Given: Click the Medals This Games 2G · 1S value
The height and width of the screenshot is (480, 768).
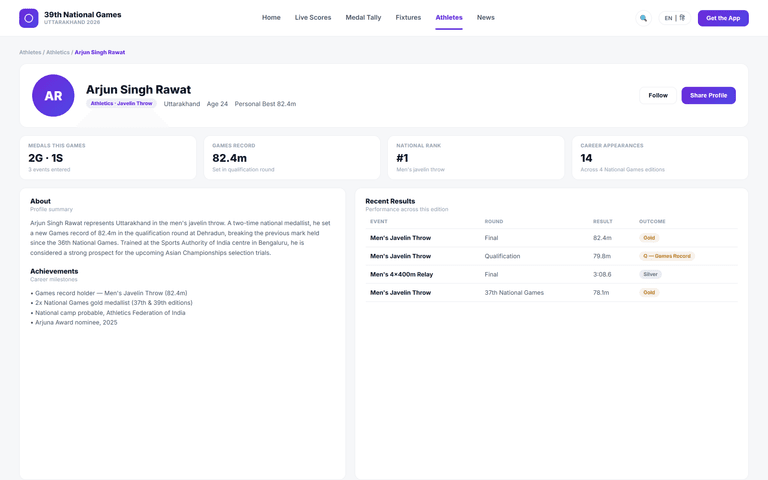Looking at the screenshot, I should tap(46, 158).
